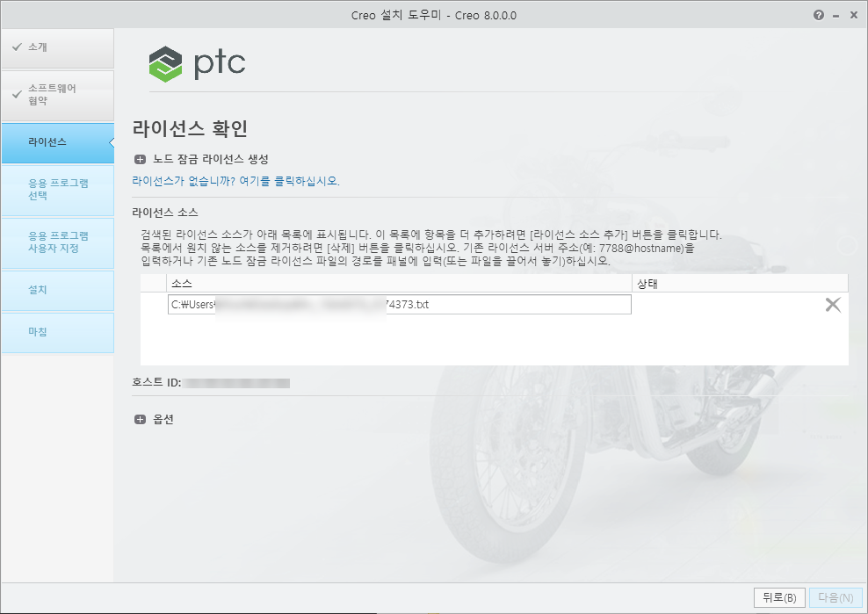Click the 소스 column header
Screen dimensions: 868x614
tap(399, 284)
